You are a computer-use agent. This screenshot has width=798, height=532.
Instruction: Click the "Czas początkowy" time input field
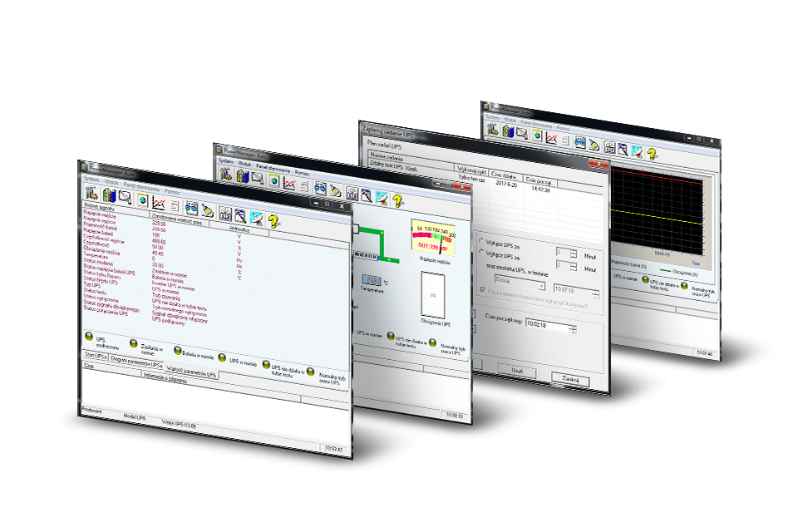(x=544, y=326)
